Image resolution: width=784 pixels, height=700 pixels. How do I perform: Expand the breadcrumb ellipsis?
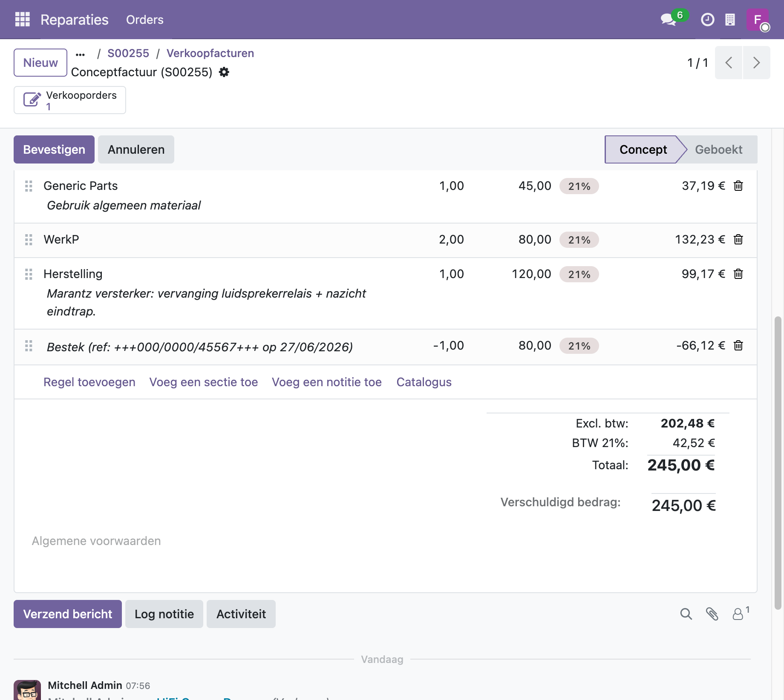[x=80, y=54]
